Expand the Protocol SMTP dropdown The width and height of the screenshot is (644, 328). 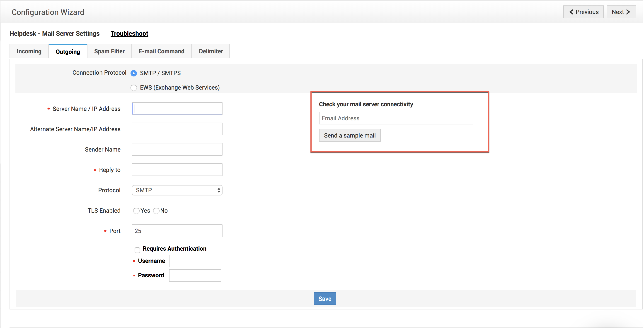(x=177, y=190)
